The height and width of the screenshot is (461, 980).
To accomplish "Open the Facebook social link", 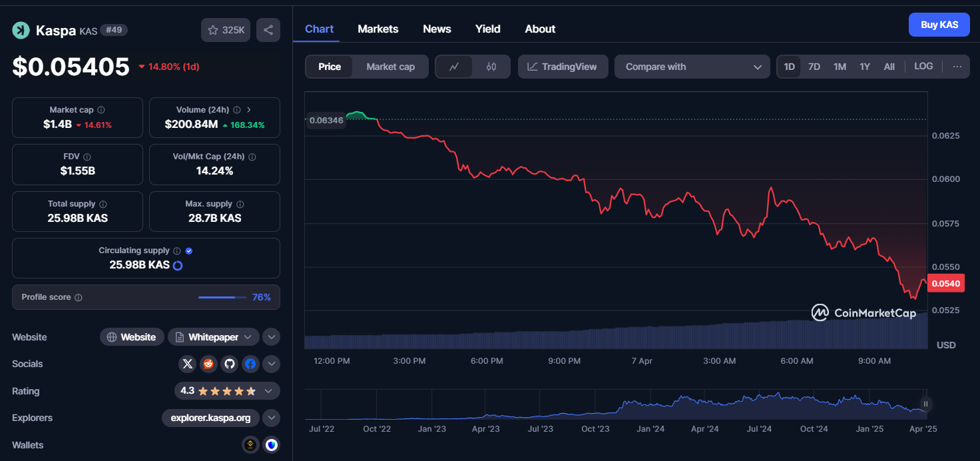I will (250, 364).
